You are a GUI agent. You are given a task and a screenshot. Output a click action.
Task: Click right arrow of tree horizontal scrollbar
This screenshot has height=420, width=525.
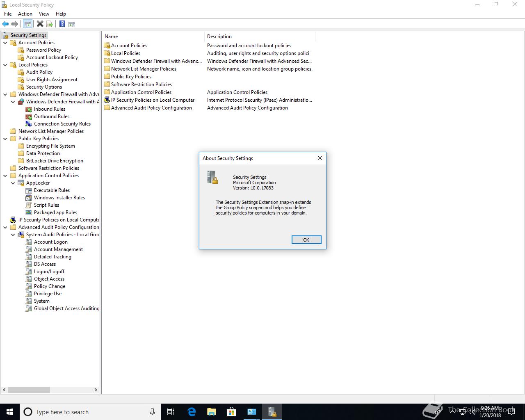point(96,390)
